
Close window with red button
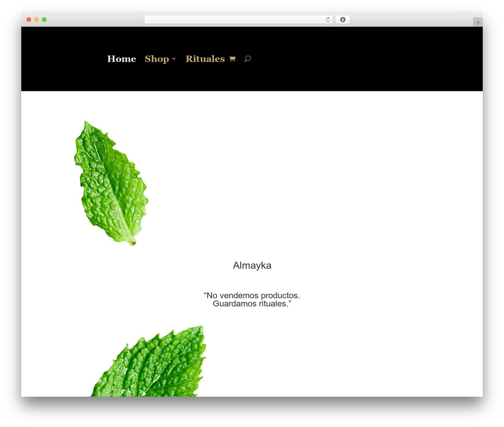pos(29,20)
